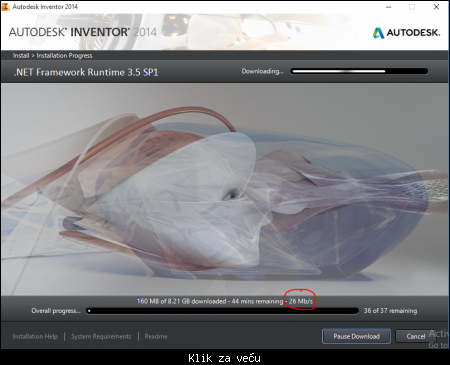Open the System Requirements link
Screen dimensions: 450x365
(101, 336)
